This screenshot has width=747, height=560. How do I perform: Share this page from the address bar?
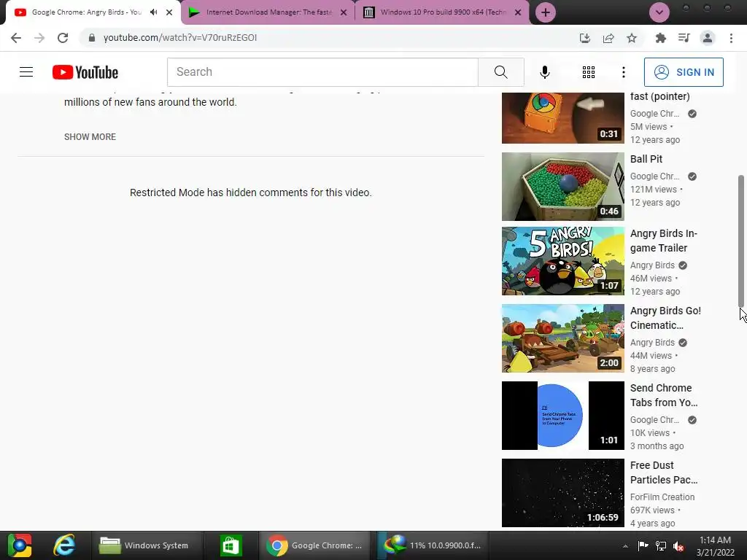(608, 38)
